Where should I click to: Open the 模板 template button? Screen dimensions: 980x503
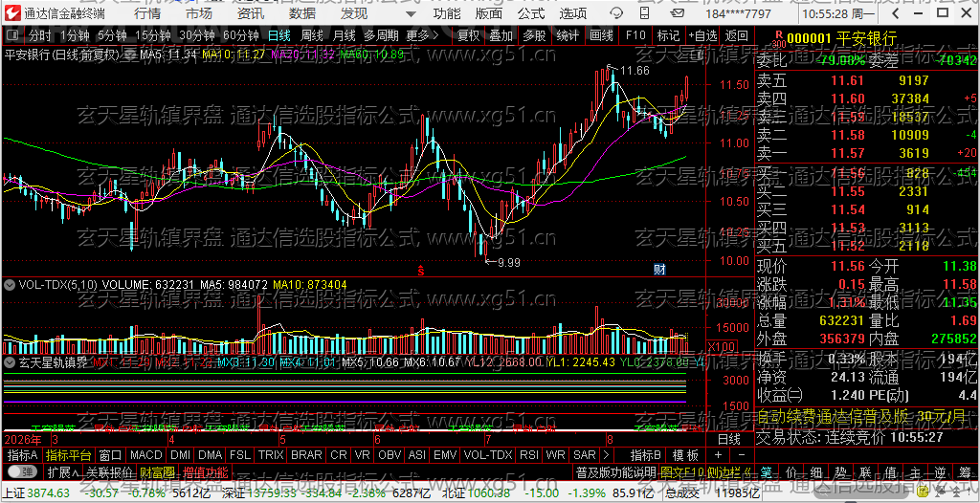pos(685,454)
